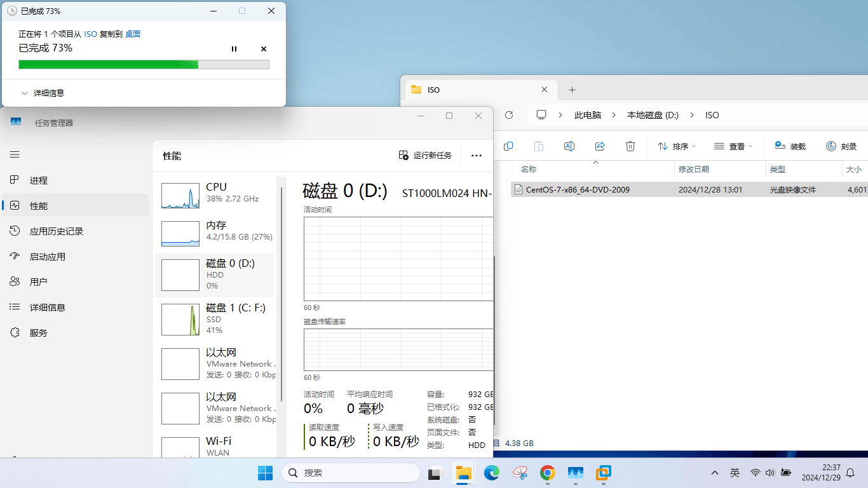Add a new tab in File Explorer
This screenshot has height=488, width=868.
572,90
